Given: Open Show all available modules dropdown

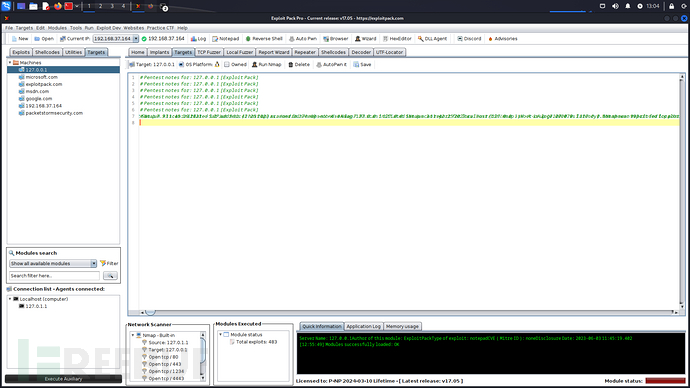Looking at the screenshot, I should click(94, 264).
